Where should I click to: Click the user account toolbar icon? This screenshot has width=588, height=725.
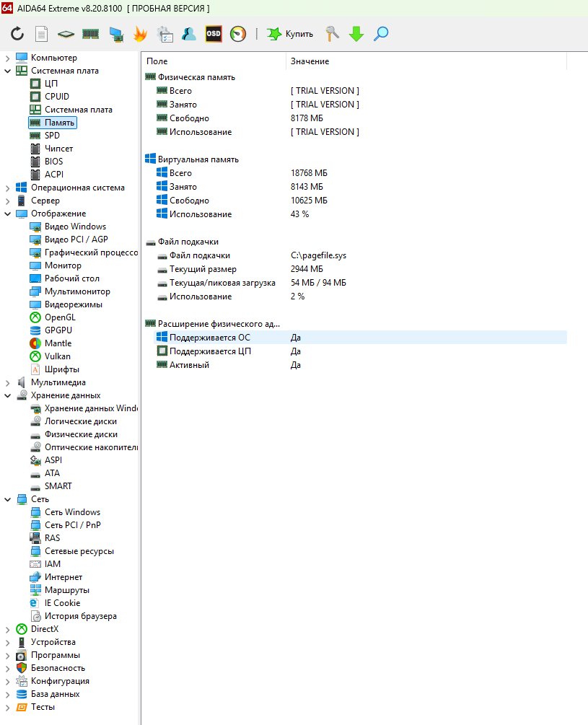tap(188, 34)
